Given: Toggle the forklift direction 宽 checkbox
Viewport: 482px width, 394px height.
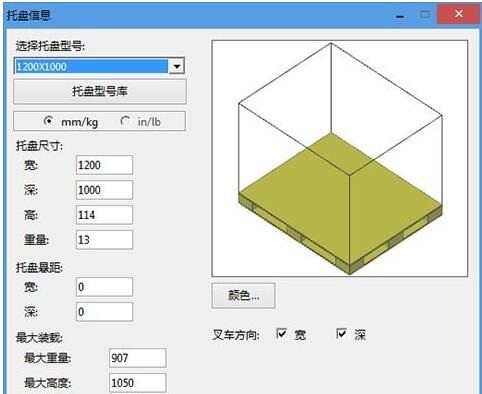Looking at the screenshot, I should (x=281, y=334).
